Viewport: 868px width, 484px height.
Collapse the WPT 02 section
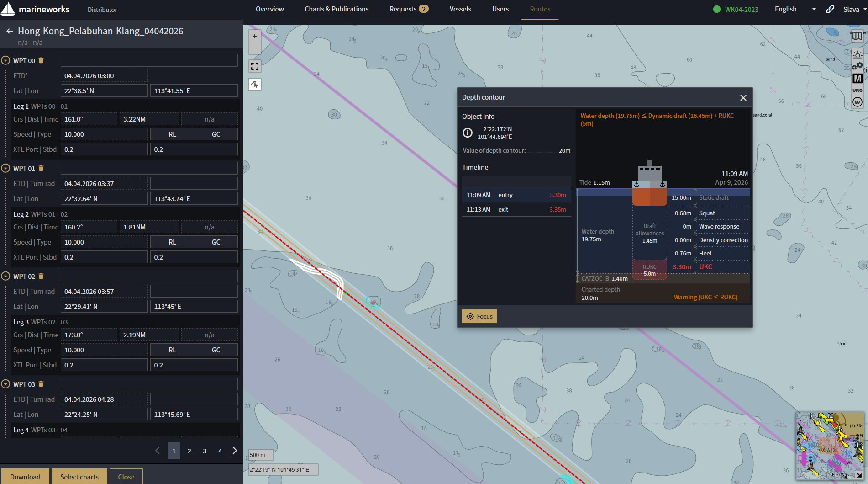click(x=5, y=276)
